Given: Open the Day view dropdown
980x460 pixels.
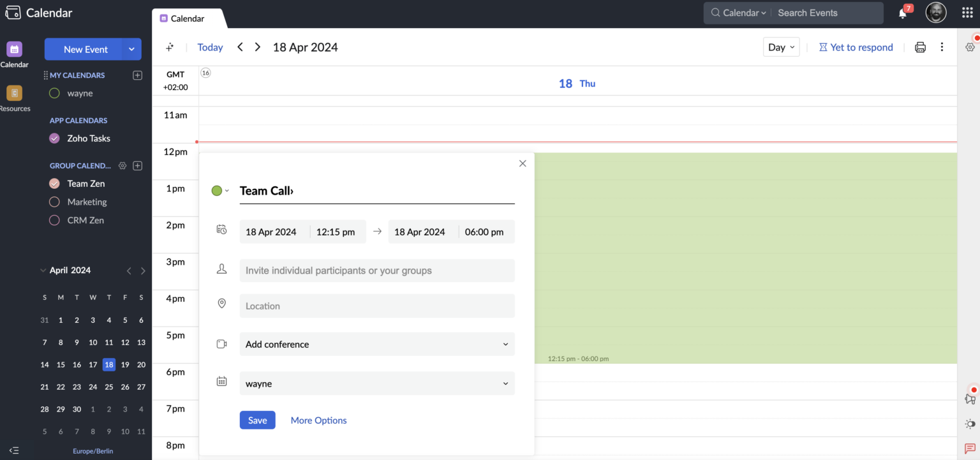Looking at the screenshot, I should [x=781, y=47].
